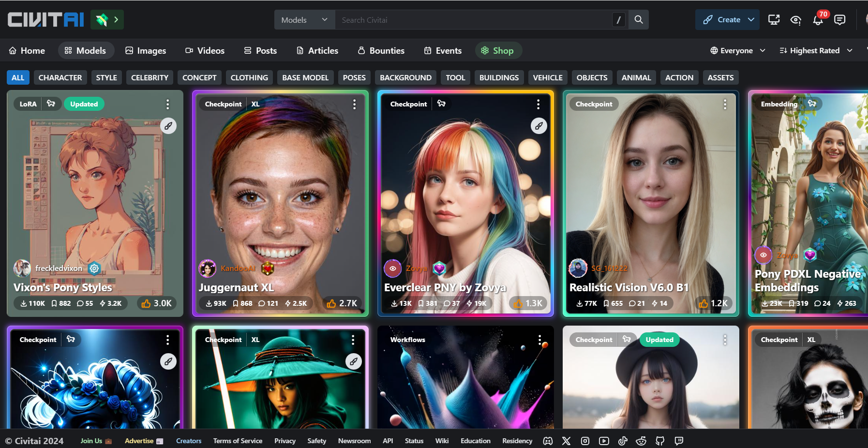Filter by BACKGROUND category
The image size is (868, 448).
click(x=405, y=77)
